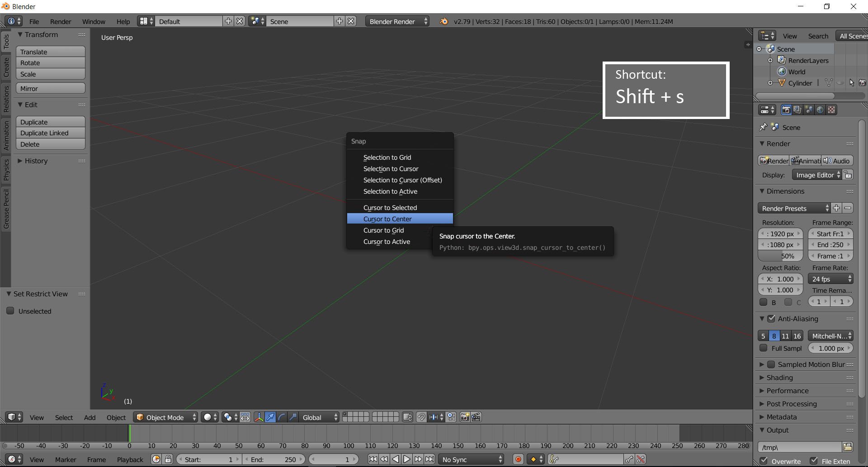868x467 pixels.
Task: Open the Texture properties checker icon
Action: coord(831,110)
